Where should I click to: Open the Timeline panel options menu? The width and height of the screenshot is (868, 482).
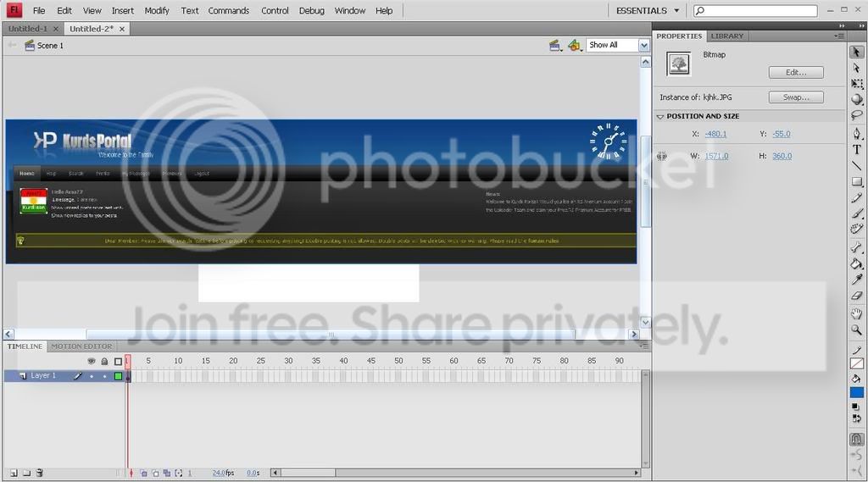click(x=643, y=346)
